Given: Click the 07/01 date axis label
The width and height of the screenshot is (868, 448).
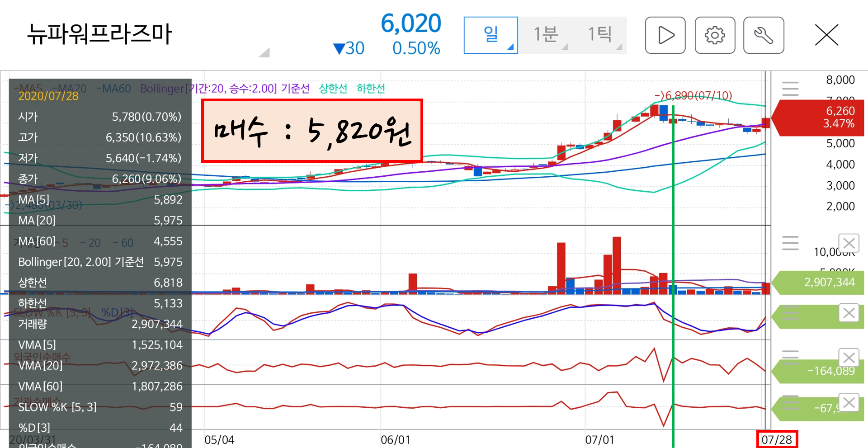Looking at the screenshot, I should tap(599, 440).
